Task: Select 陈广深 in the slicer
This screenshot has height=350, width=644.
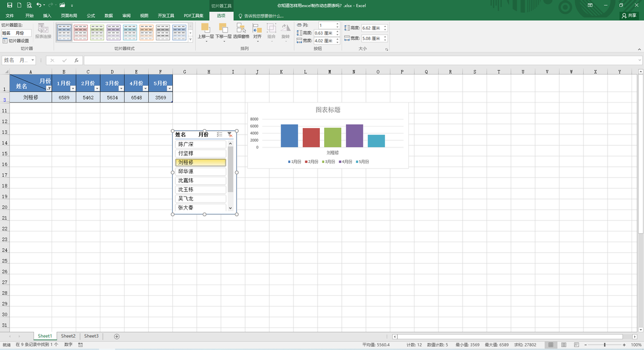Action: coord(200,144)
